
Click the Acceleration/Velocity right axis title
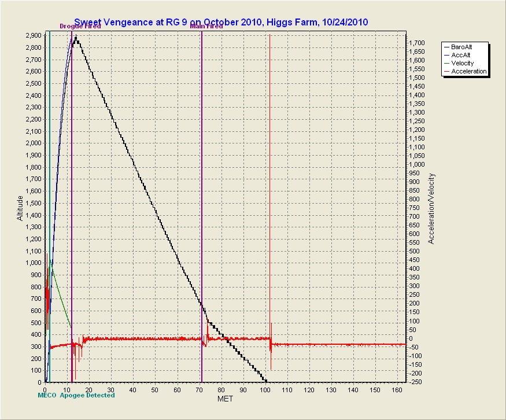[431, 208]
